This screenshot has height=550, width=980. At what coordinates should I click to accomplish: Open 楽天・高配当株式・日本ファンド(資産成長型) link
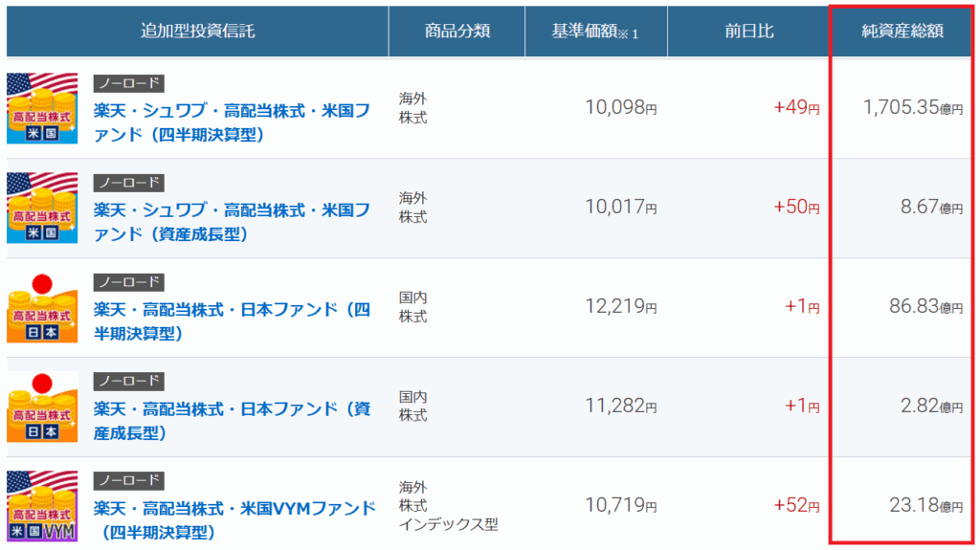point(232,421)
